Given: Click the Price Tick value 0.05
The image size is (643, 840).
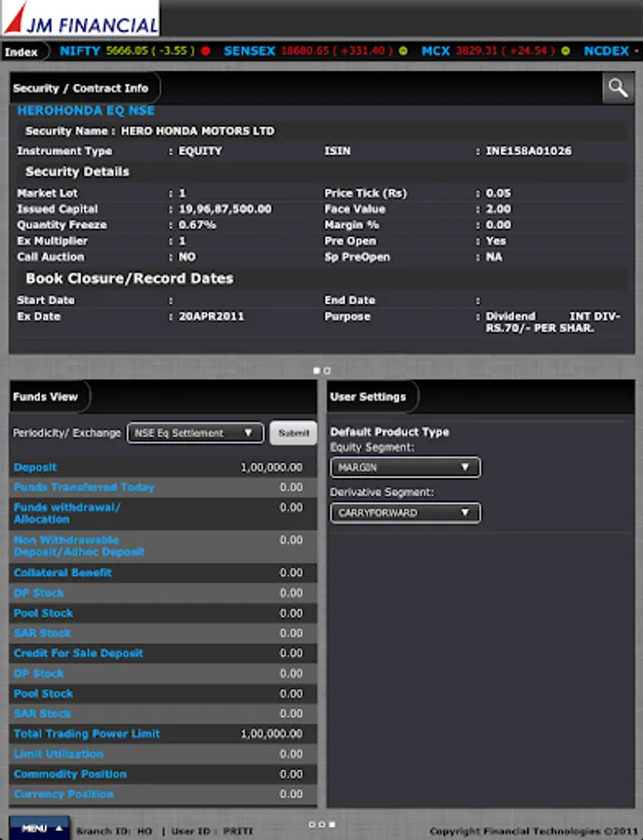Looking at the screenshot, I should (x=498, y=193).
